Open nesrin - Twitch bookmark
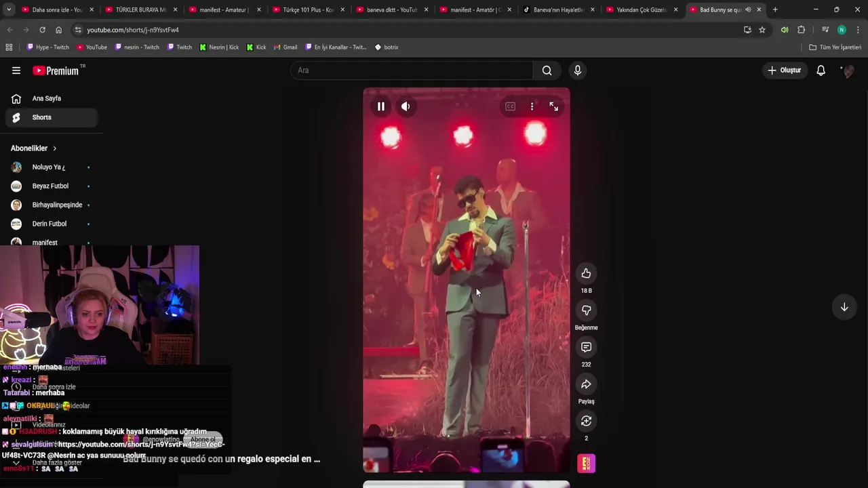Image resolution: width=868 pixels, height=488 pixels. coord(137,47)
